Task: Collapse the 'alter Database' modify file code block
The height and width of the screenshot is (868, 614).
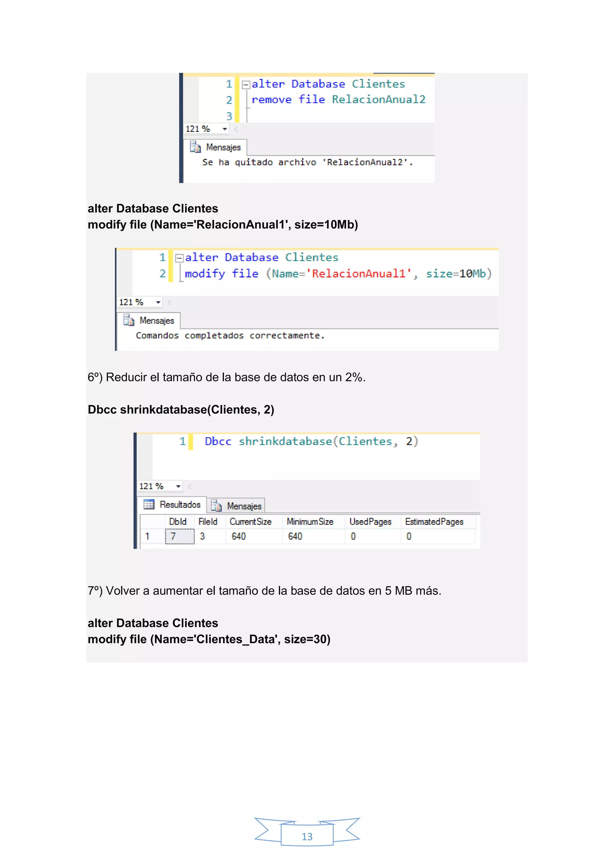Action: pyautogui.click(x=179, y=258)
